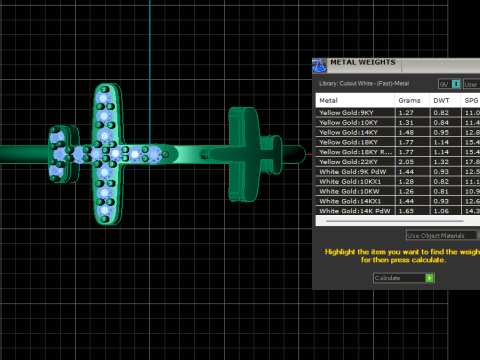This screenshot has width=480, height=360.
Task: Click Grams value 1.65 for 14K PdW
Action: point(406,211)
